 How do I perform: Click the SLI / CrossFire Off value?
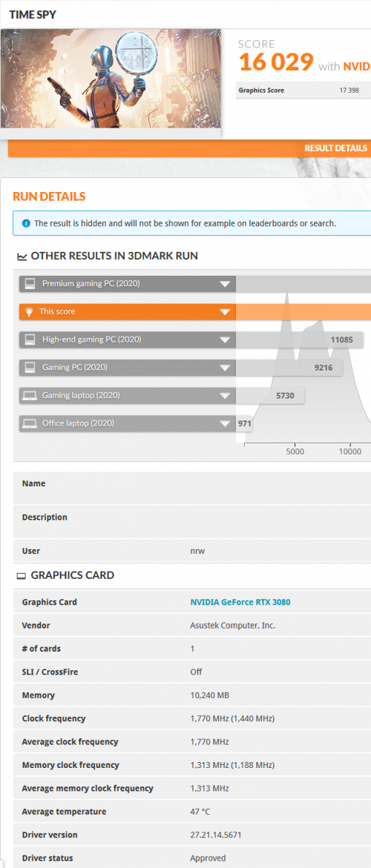pos(196,672)
